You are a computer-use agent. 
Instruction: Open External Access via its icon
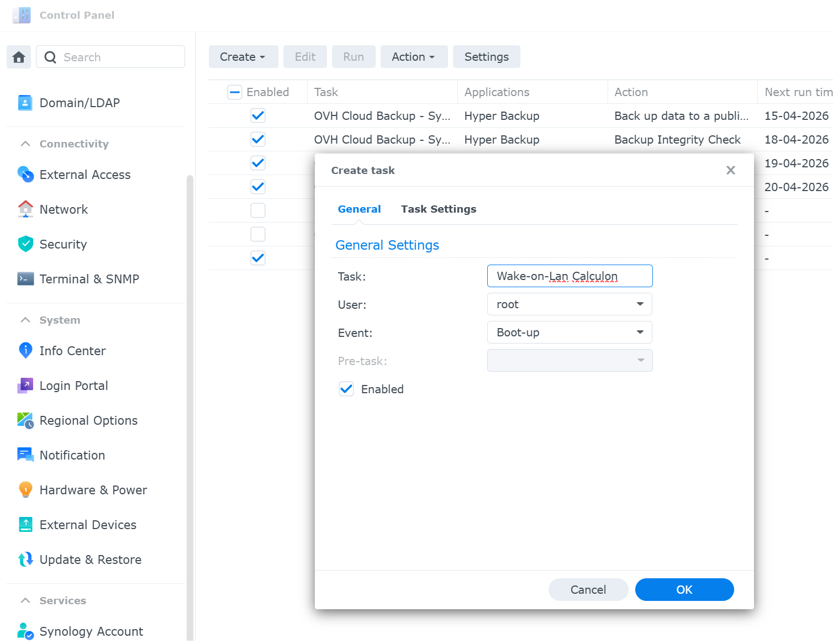[25, 175]
